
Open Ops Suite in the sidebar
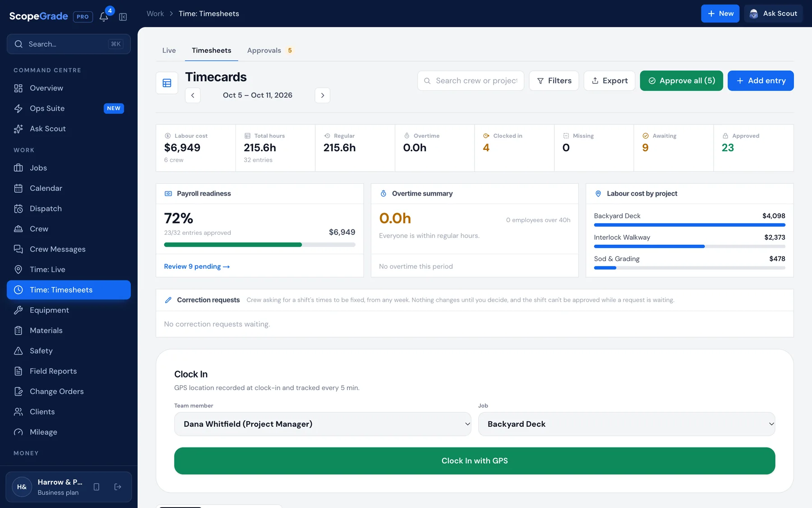69,108
